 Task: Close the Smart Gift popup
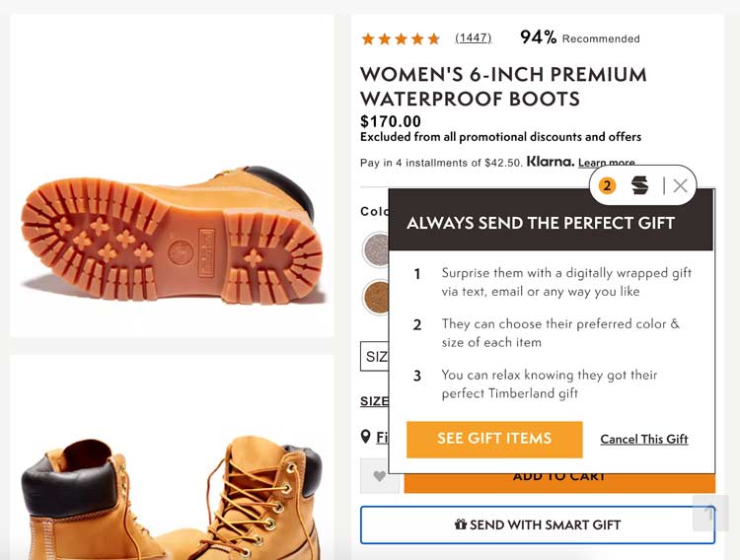[x=680, y=185]
